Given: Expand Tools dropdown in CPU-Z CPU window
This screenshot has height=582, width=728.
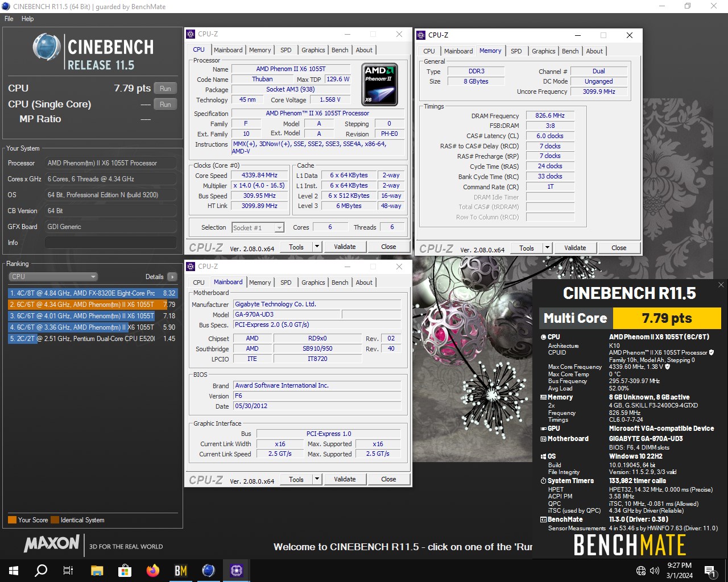Looking at the screenshot, I should (317, 247).
